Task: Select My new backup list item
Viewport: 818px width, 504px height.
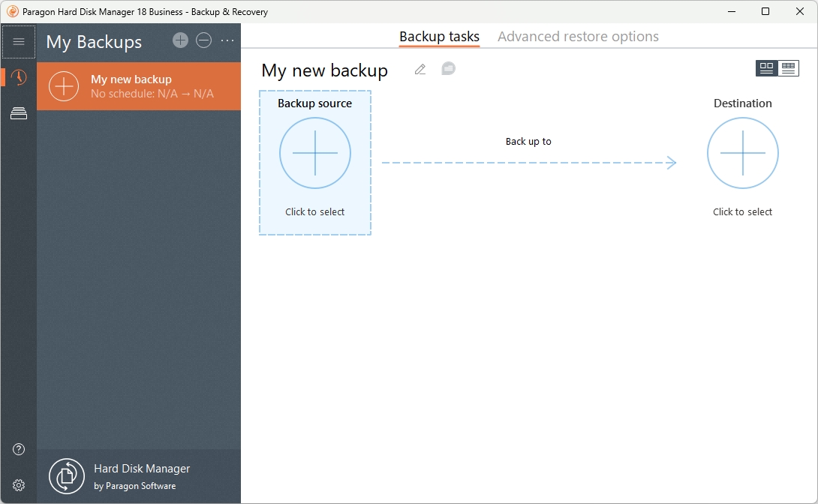Action: [139, 86]
